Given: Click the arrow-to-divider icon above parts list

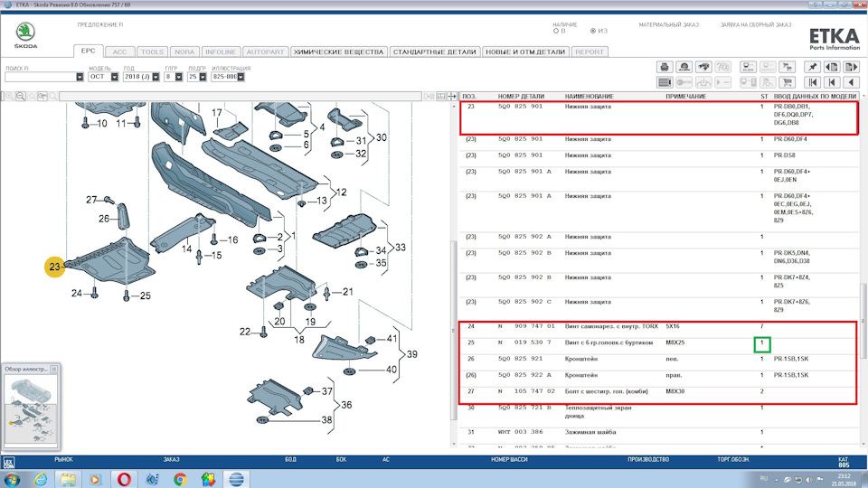Looking at the screenshot, I should 452,97.
